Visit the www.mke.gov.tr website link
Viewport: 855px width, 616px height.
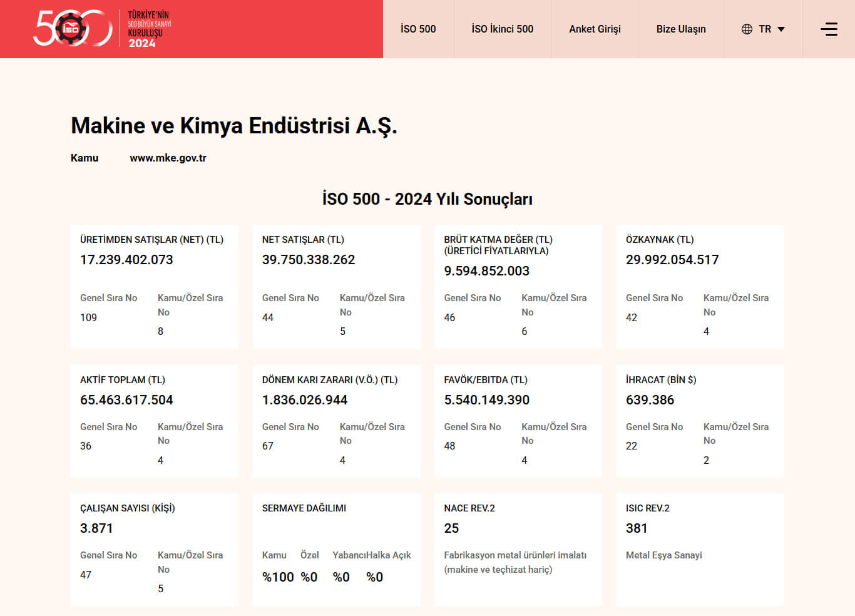click(x=168, y=158)
